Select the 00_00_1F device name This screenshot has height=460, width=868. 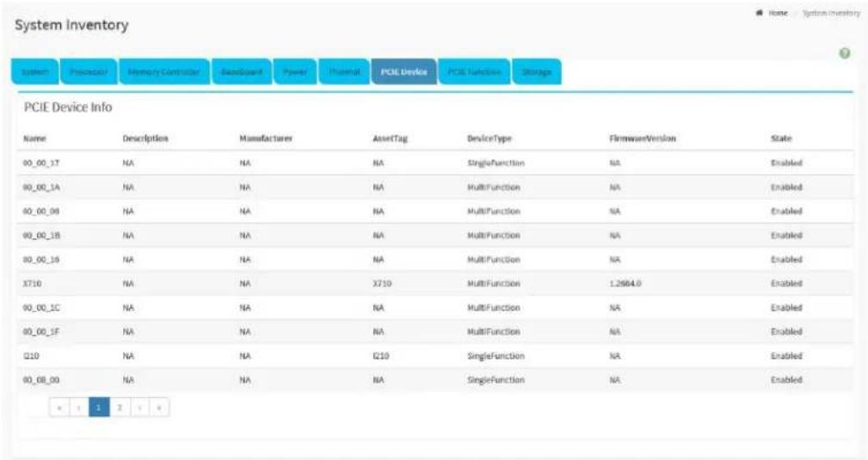click(41, 332)
